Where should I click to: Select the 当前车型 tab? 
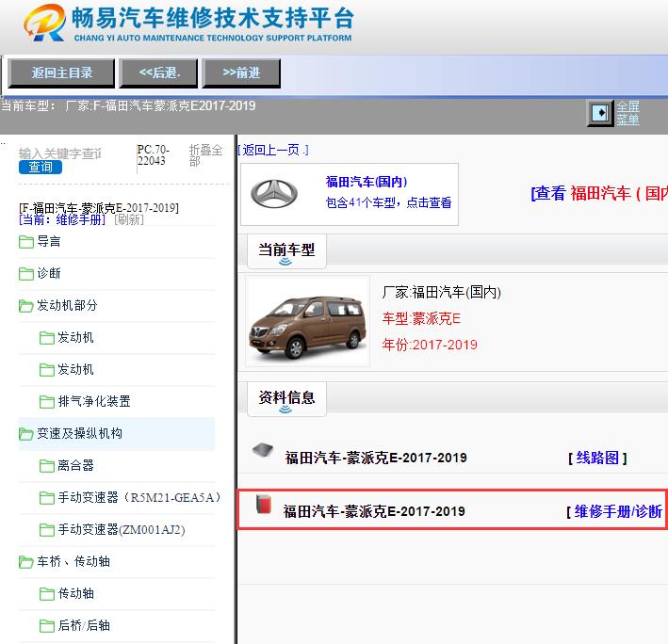click(286, 251)
